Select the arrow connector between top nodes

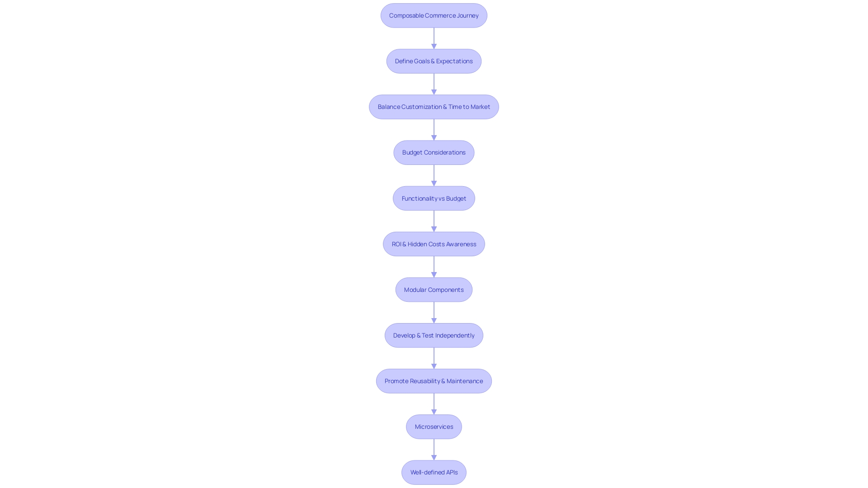point(434,38)
